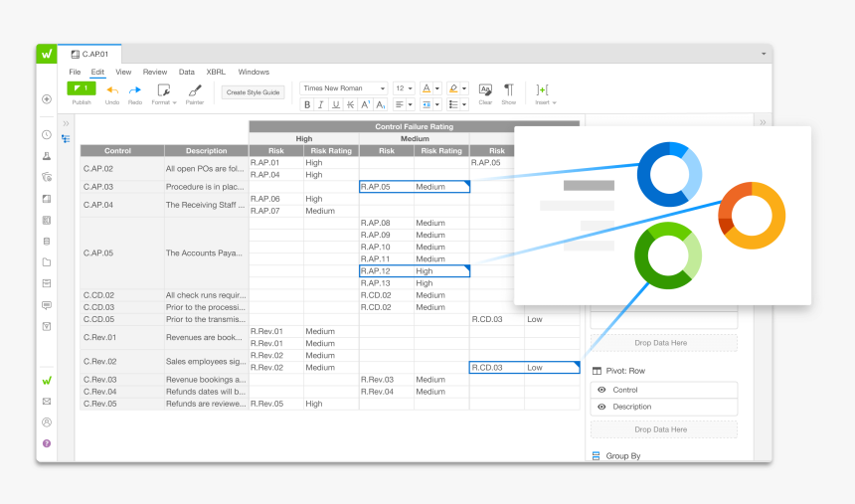Open the history clock icon in sidebar
The height and width of the screenshot is (504, 855).
[46, 134]
